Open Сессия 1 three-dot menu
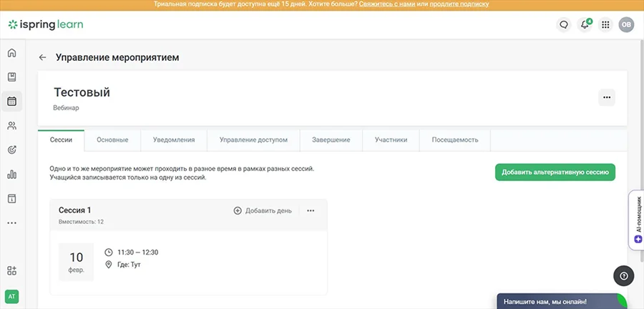 pyautogui.click(x=311, y=210)
